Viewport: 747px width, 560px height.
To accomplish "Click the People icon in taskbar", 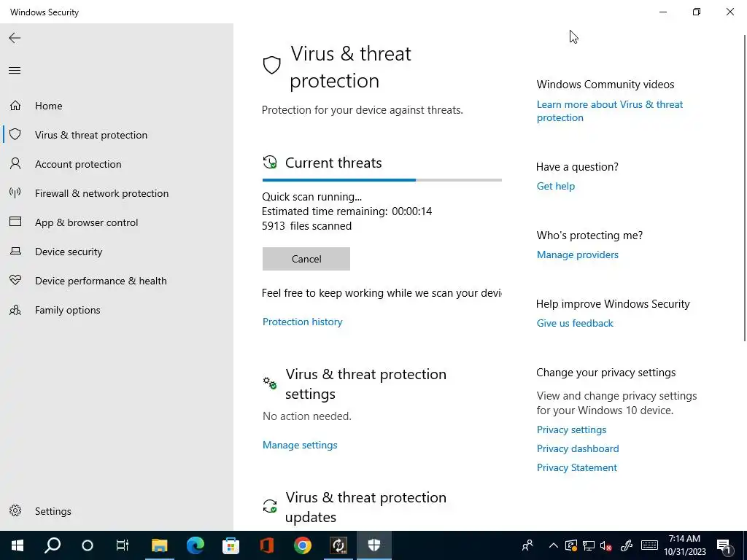I will [527, 545].
